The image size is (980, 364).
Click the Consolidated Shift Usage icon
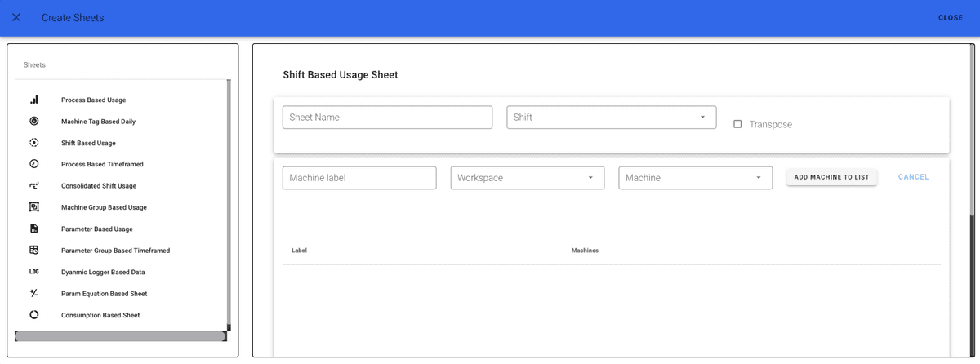pos(34,185)
